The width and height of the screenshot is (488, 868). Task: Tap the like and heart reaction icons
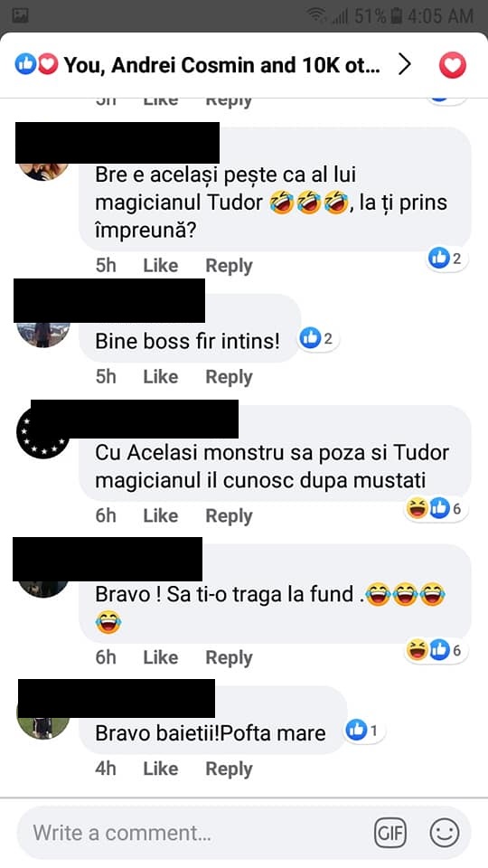pyautogui.click(x=36, y=65)
